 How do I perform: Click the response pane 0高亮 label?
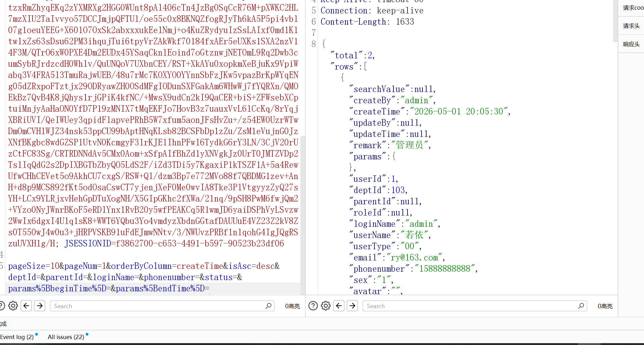605,306
